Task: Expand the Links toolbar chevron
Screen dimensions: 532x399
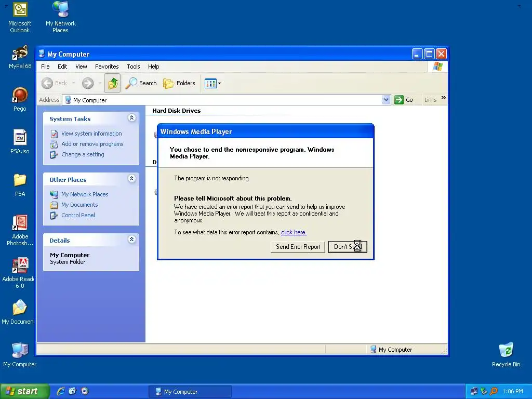Action: (444, 98)
